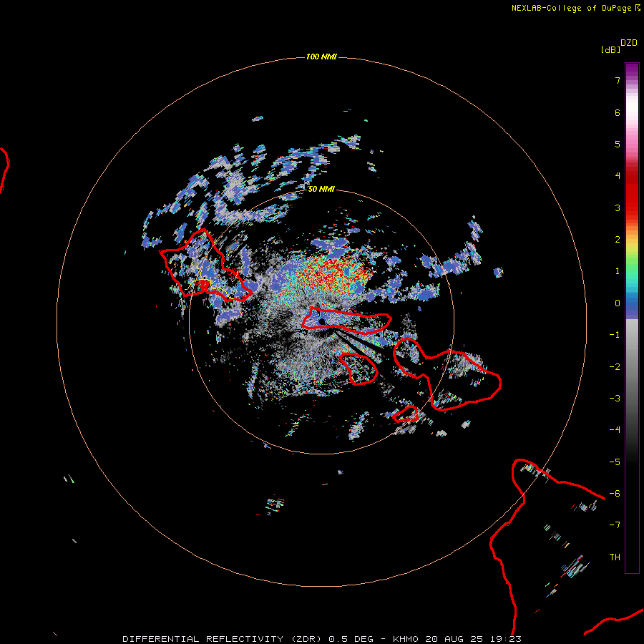Click the DZD product label above the color bar
The height and width of the screenshot is (644, 644).
tap(629, 43)
